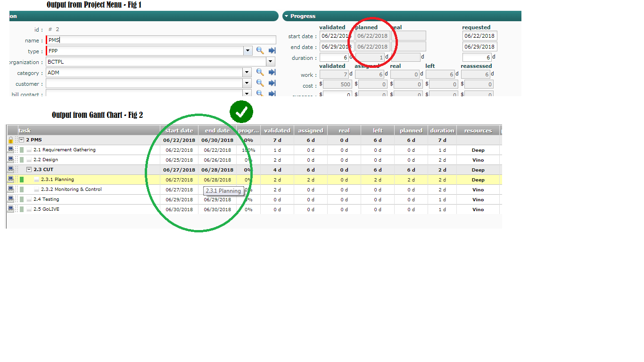The image size is (644, 362).
Task: Click the search magnifier next to category field
Action: tap(260, 72)
